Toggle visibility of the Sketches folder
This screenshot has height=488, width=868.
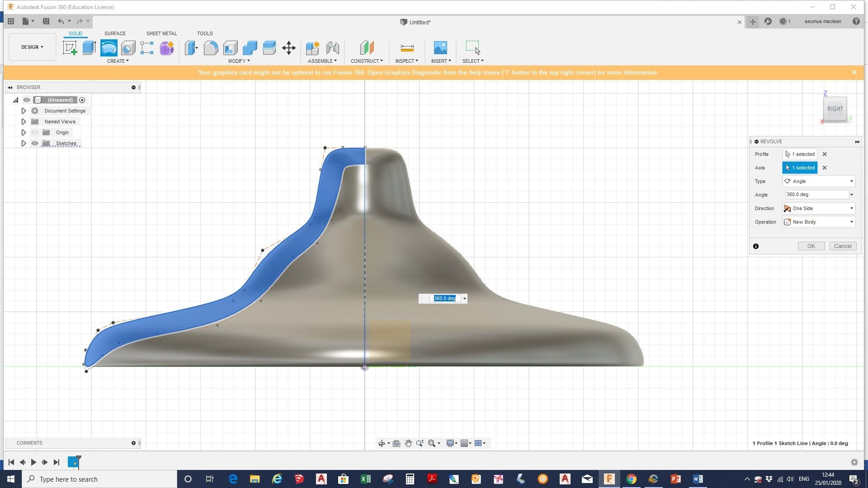[x=35, y=143]
